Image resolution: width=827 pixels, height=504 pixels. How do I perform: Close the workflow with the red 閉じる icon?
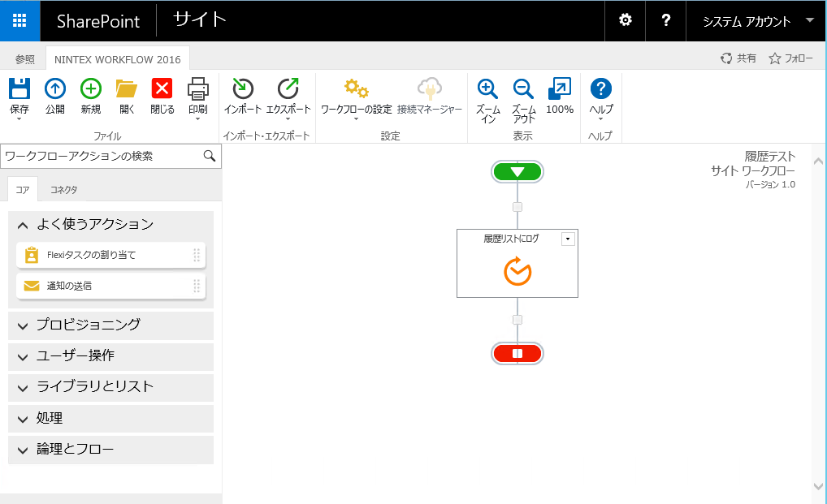162,89
